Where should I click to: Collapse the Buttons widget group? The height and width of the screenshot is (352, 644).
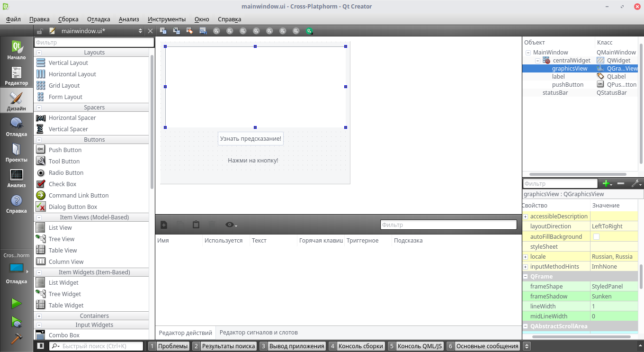tap(39, 140)
